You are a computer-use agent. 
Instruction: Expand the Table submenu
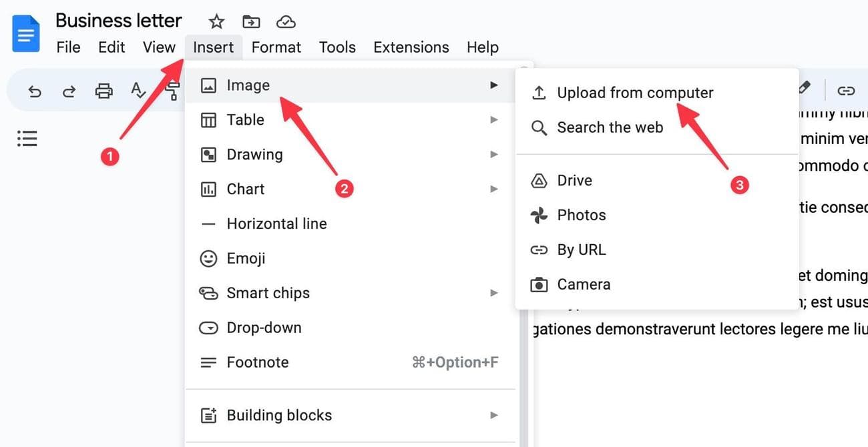pyautogui.click(x=245, y=120)
